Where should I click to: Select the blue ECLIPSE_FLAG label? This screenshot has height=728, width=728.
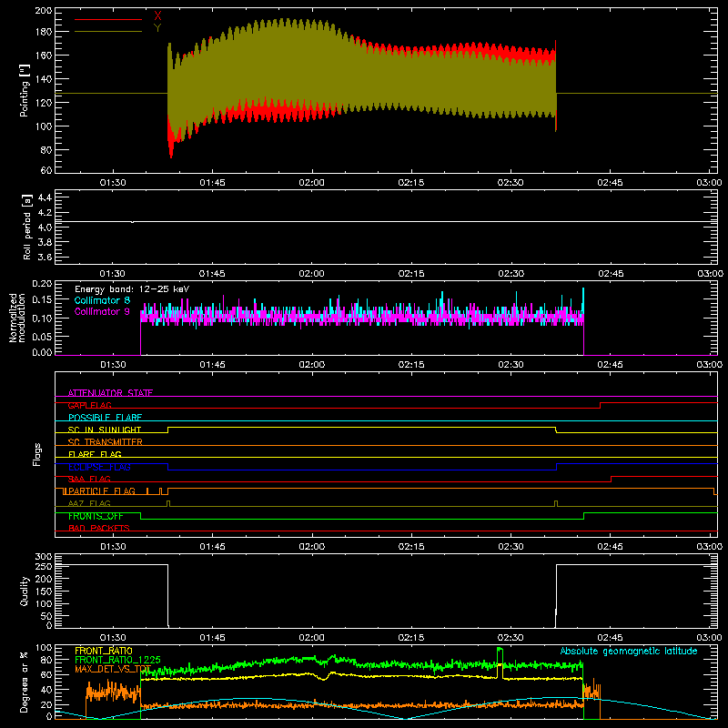point(99,467)
